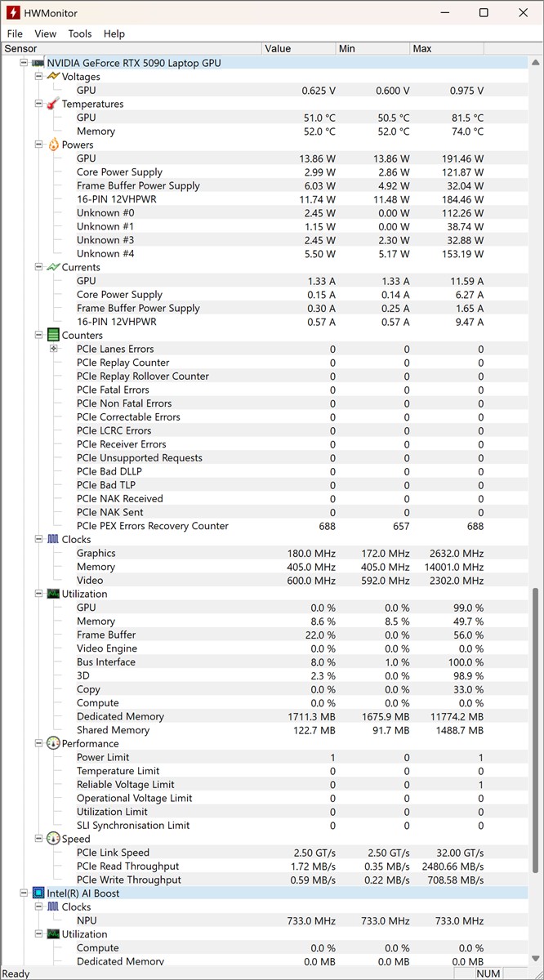Screen dimensions: 544x980
Task: Click the Powers flame icon
Action: 53,145
